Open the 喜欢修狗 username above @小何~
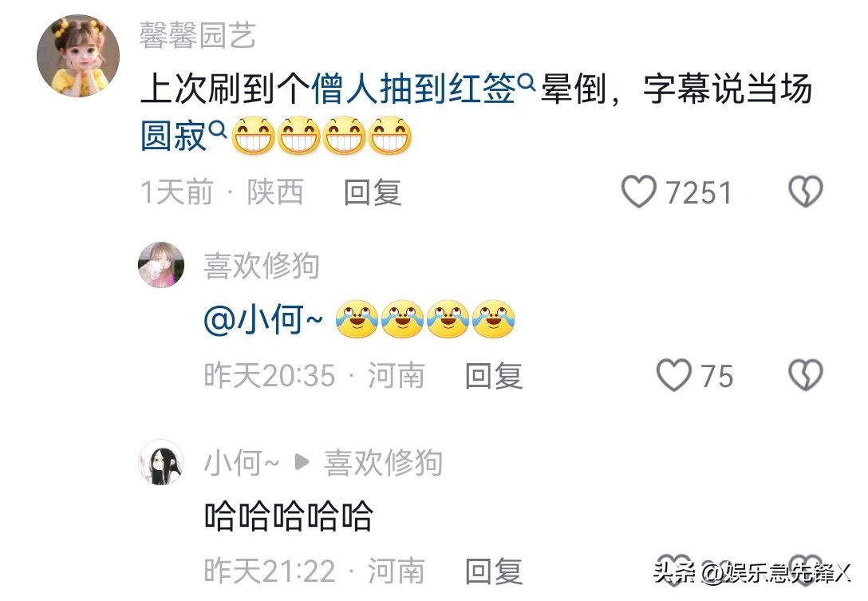Viewport: 868px width, 601px height. 262,265
